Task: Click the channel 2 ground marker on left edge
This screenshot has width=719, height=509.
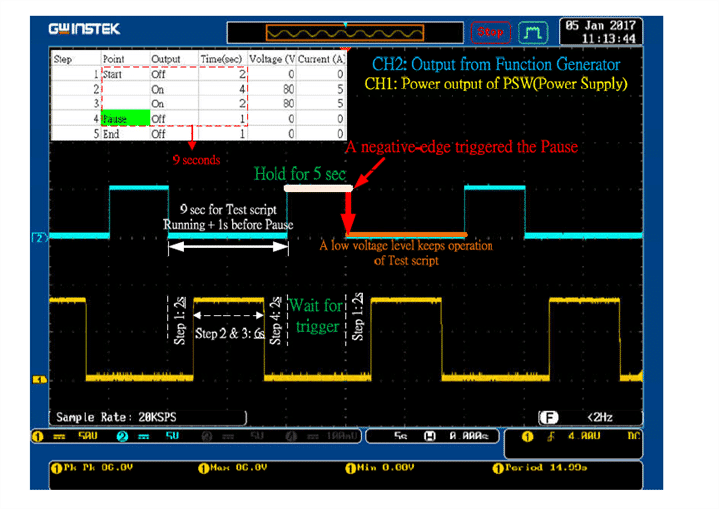Action: coord(41,237)
